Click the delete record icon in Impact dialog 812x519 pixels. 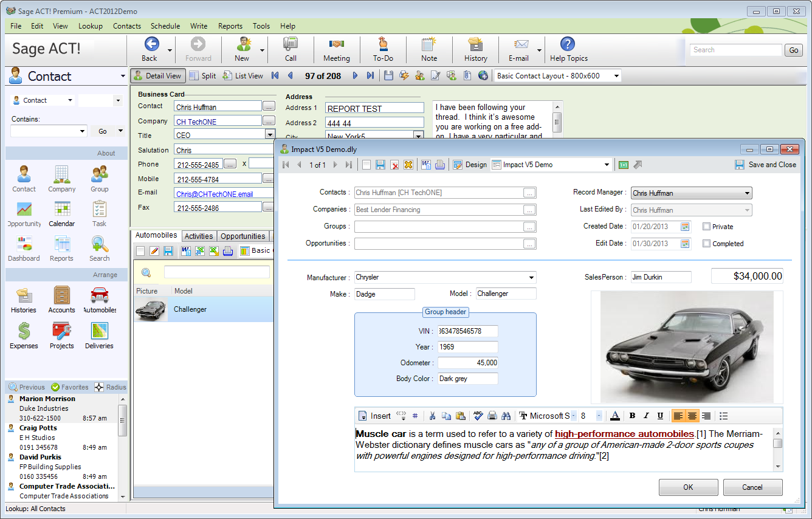coord(394,165)
